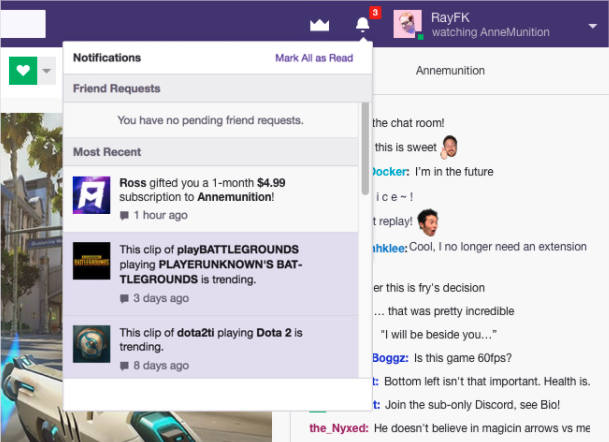Click the '3 days ago' timestamp
Screen dimensions: 609x442
click(x=161, y=298)
